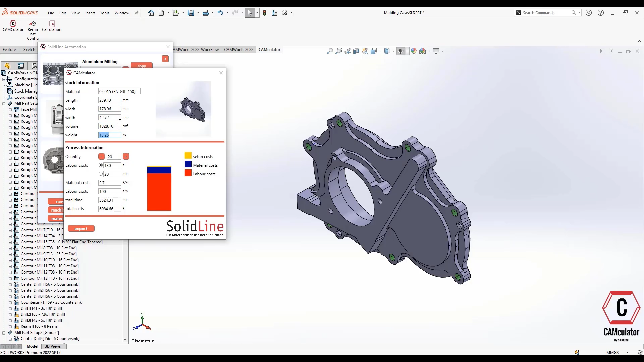Click the CAMCulator ribbon icon
The image size is (644, 362).
pos(13,24)
